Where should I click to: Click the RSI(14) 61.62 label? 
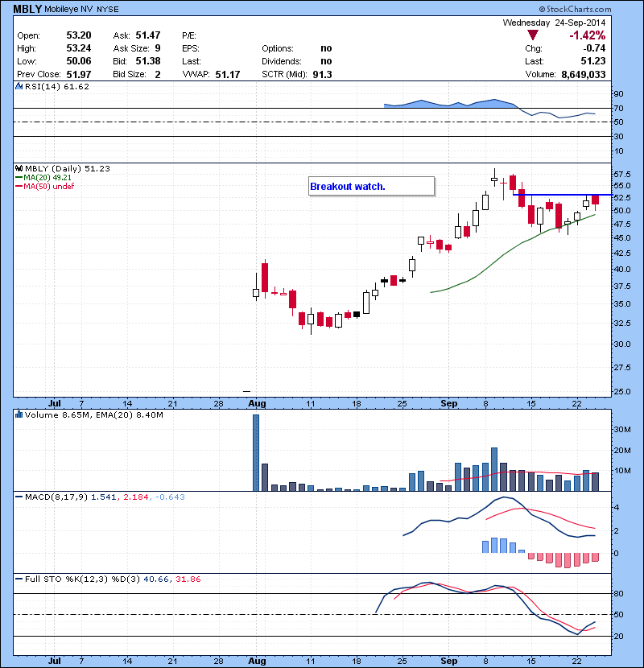[x=57, y=86]
